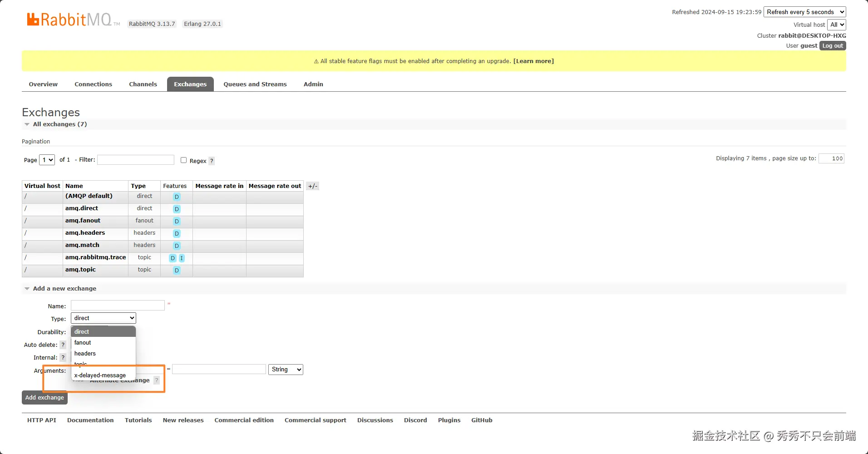Focus the exchange Filter input field

click(x=136, y=160)
